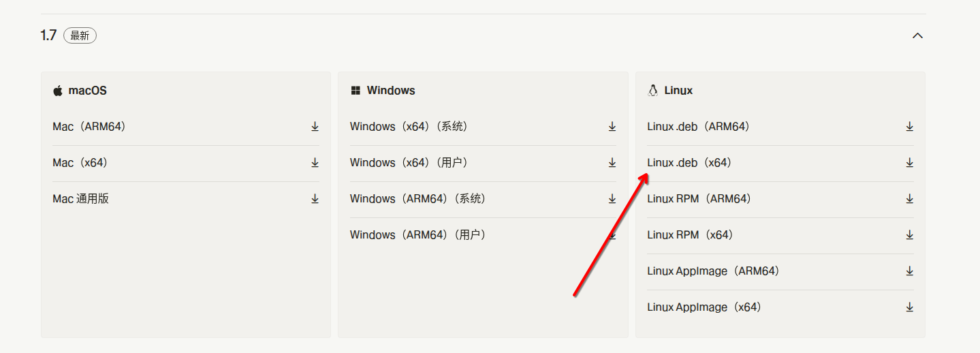The image size is (980, 353).
Task: Click the Windows (x64) (系统) text link
Action: click(409, 127)
